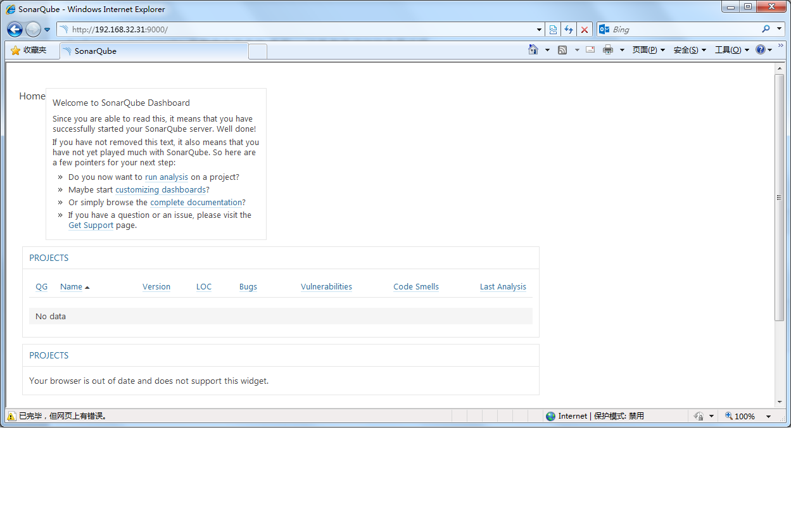Expand the print options dropdown arrow
Screen dimensions: 791x532
(x=622, y=50)
